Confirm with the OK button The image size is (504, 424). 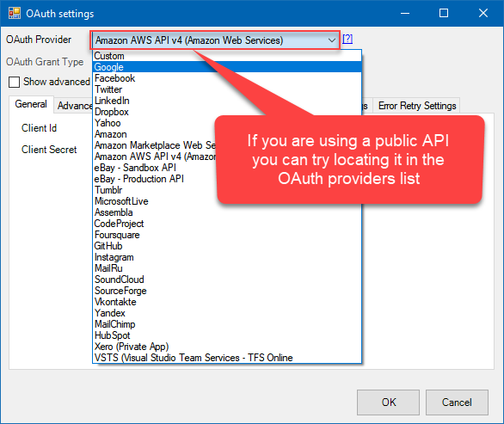388,402
